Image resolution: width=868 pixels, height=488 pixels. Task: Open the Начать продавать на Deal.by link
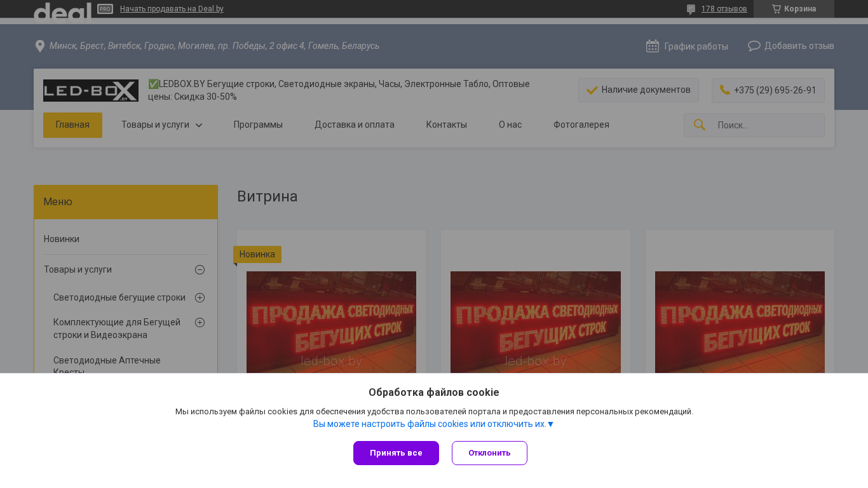(x=172, y=9)
